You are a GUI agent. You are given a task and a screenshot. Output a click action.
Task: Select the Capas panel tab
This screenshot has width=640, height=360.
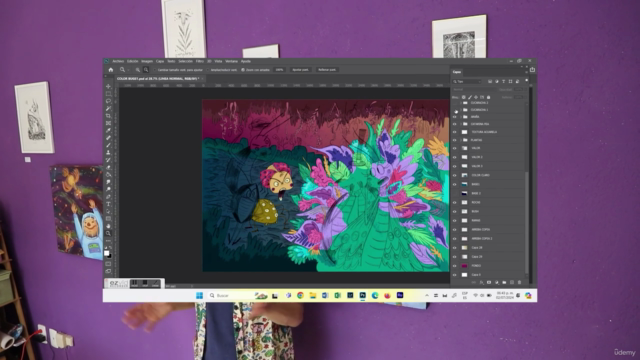(x=457, y=72)
